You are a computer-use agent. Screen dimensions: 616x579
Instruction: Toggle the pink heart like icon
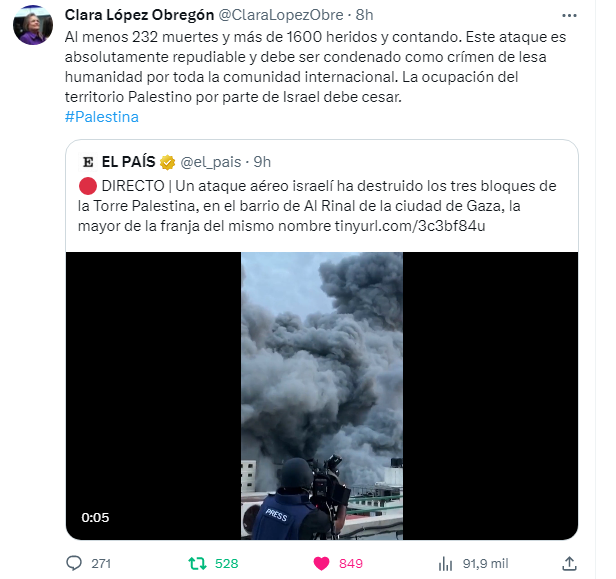click(x=321, y=564)
